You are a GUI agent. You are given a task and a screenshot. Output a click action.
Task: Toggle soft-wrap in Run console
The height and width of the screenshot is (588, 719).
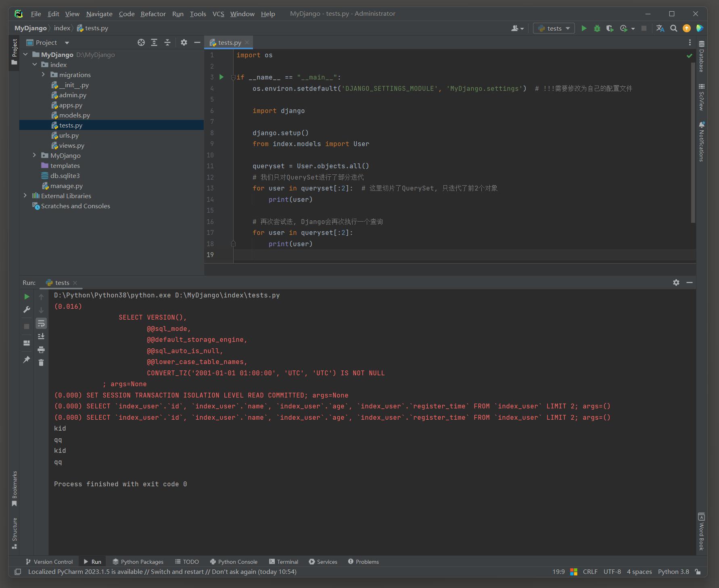coord(41,323)
